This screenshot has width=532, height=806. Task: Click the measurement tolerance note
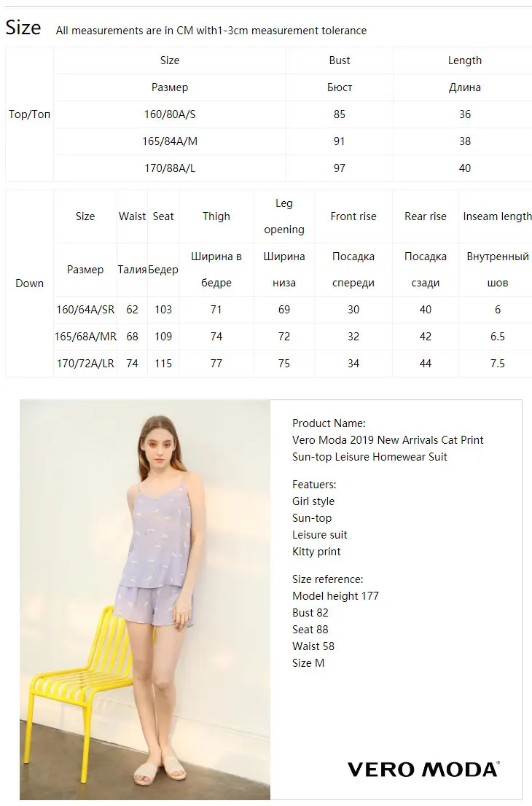[x=211, y=31]
